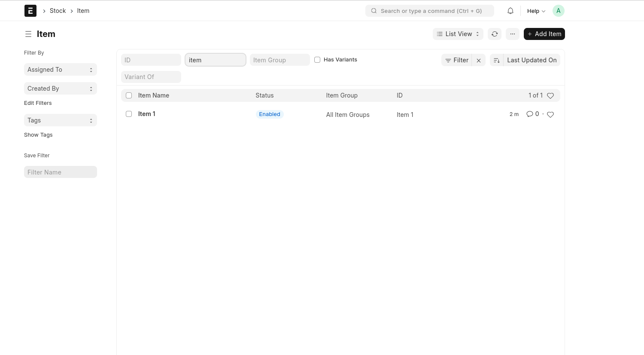This screenshot has width=644, height=355.
Task: Open the Help menu
Action: (536, 11)
